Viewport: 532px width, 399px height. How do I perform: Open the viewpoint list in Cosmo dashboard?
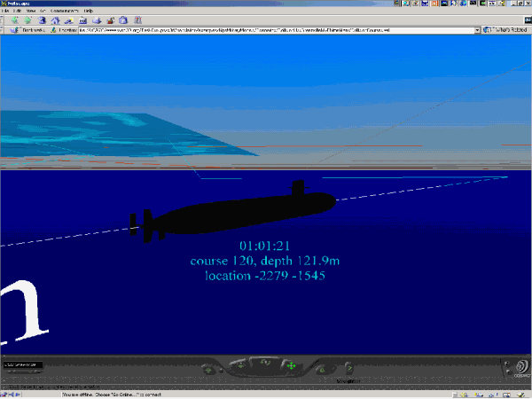click(x=23, y=364)
